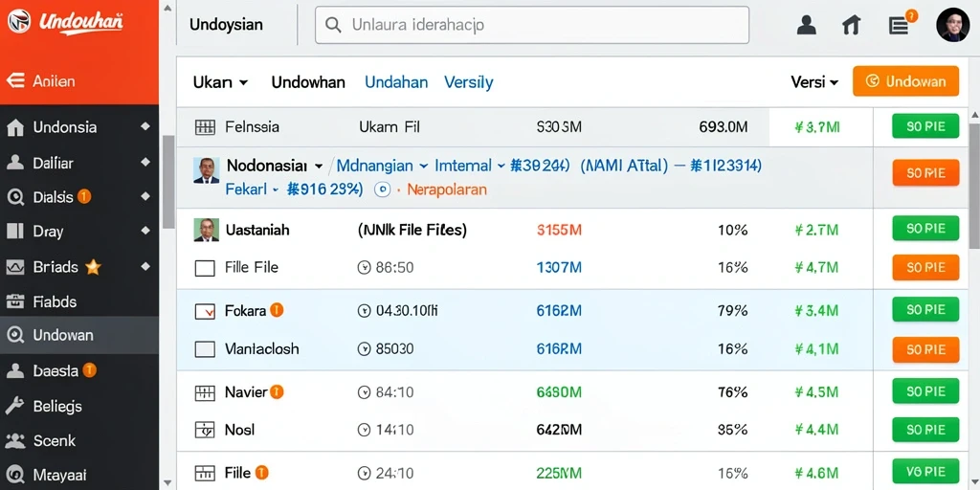The height and width of the screenshot is (490, 980).
Task: Expand the Mdnangian dropdown
Action: pos(423,167)
